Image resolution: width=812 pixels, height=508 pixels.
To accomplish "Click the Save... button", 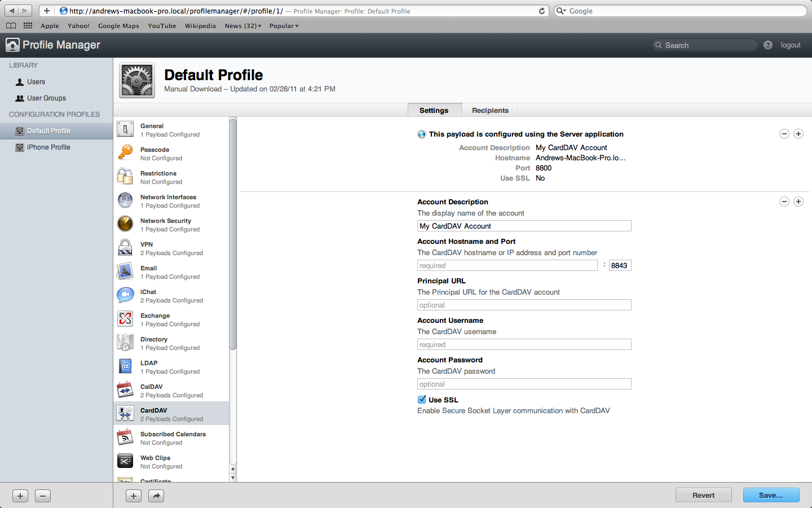I will [771, 495].
